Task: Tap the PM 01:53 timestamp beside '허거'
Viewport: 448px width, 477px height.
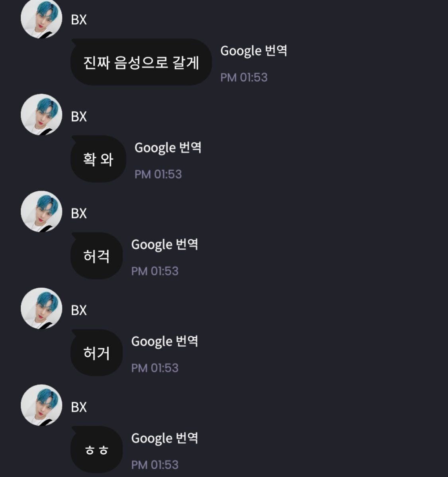Action: 155,368
